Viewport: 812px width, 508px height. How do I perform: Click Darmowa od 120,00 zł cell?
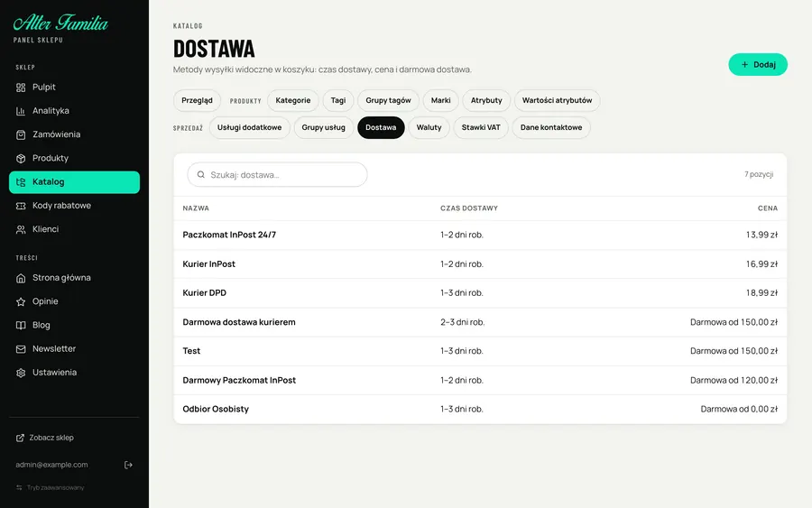(x=734, y=380)
